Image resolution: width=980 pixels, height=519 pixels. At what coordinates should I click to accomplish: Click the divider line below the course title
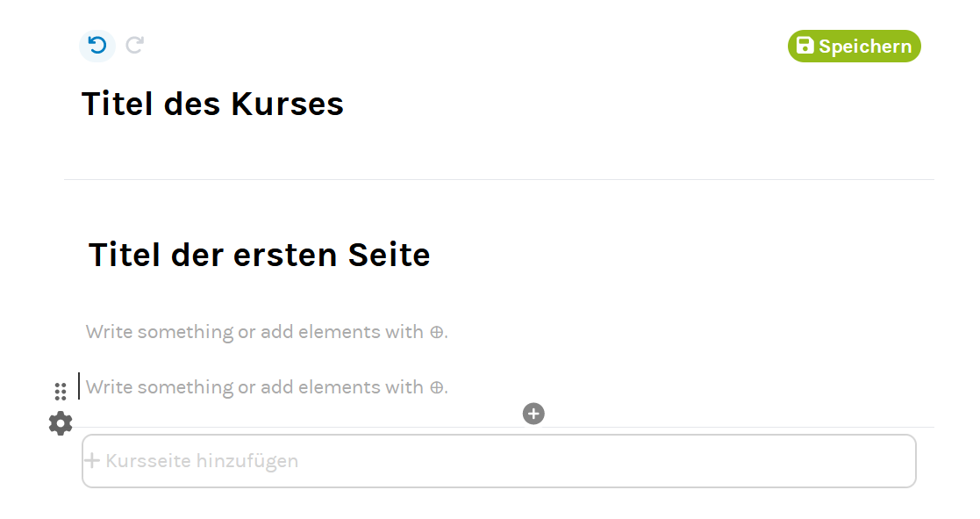498,180
